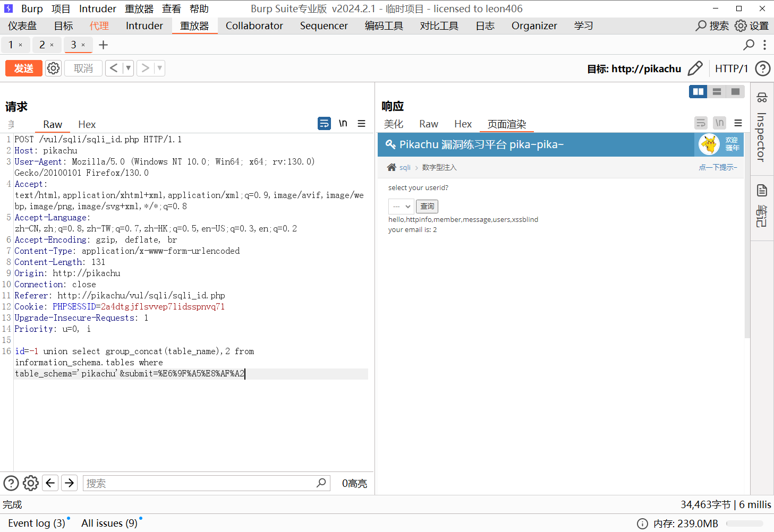Open search settings gear at bottom
Viewport: 774px width, 532px height.
[31, 483]
